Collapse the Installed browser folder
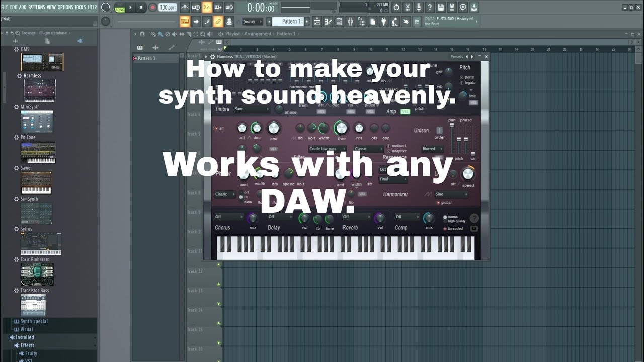This screenshot has width=644, height=362. pyautogui.click(x=25, y=338)
